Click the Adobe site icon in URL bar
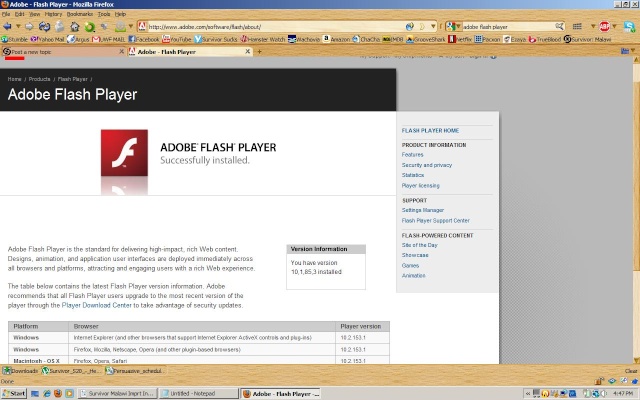This screenshot has width=640, height=400. click(x=142, y=27)
